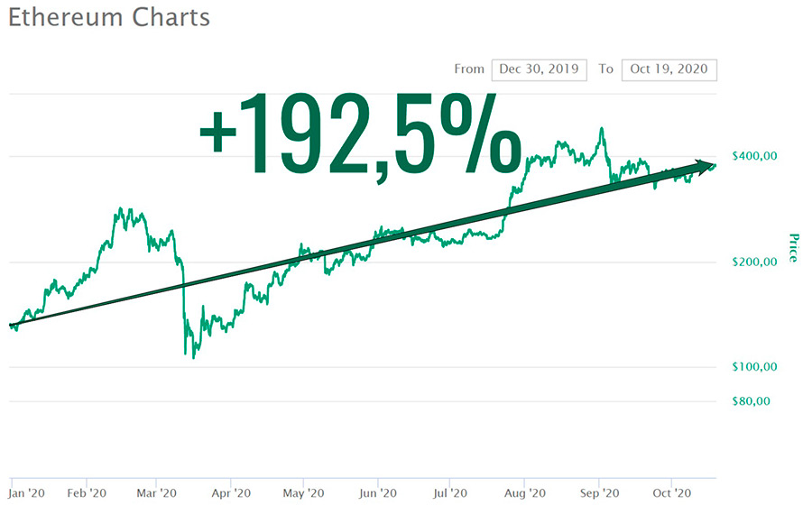This screenshot has height=506, width=812.
Task: Click the Jun '20 timeline label
Action: point(376,493)
